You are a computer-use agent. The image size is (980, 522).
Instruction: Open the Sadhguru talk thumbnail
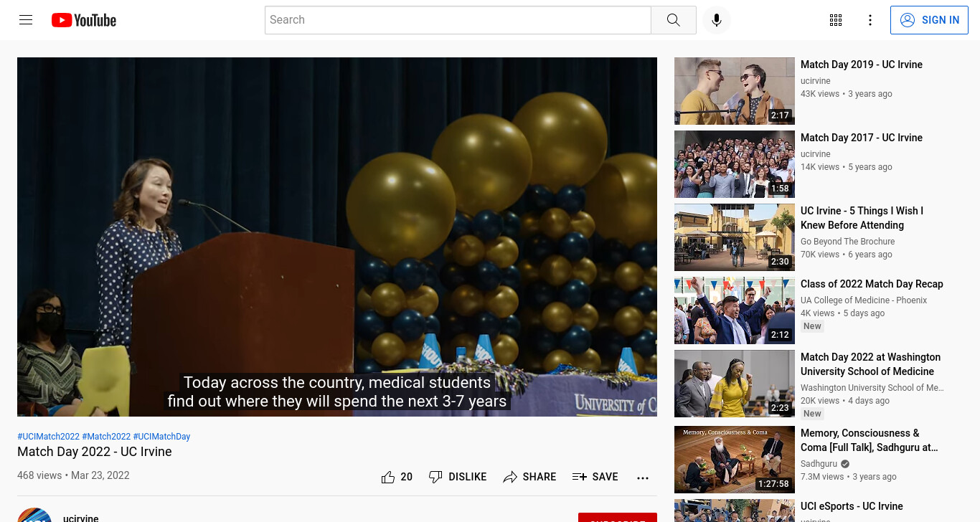(735, 460)
